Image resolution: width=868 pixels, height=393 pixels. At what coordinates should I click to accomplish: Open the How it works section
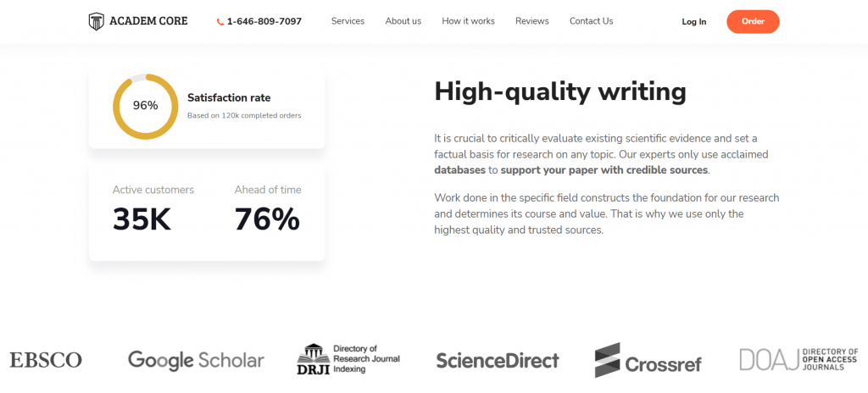click(468, 21)
